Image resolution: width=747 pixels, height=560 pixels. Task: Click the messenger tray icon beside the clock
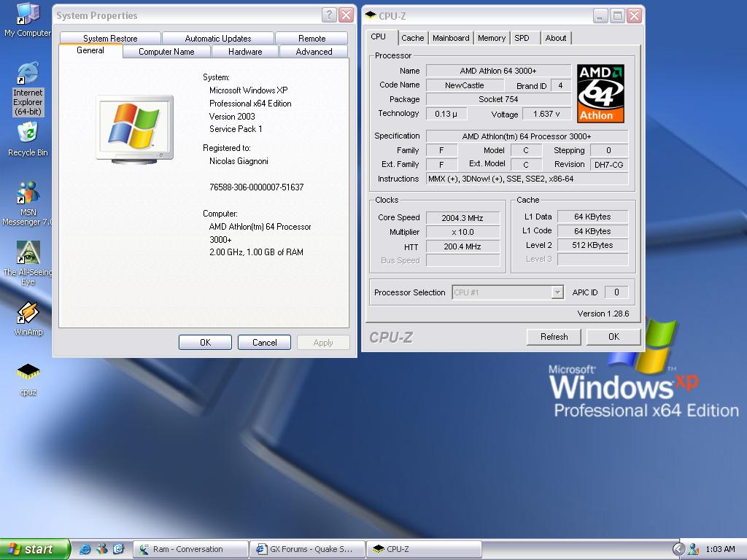(694, 549)
